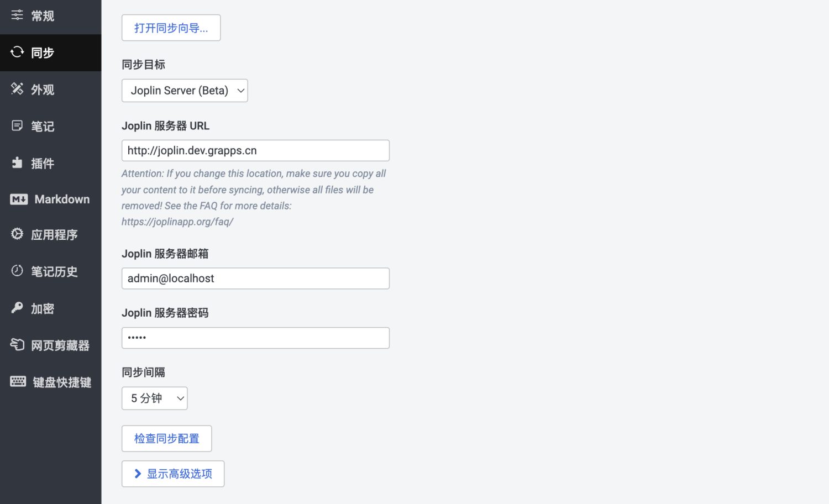The width and height of the screenshot is (829, 504).
Task: Open the 应用程序 settings section
Action: 51,235
